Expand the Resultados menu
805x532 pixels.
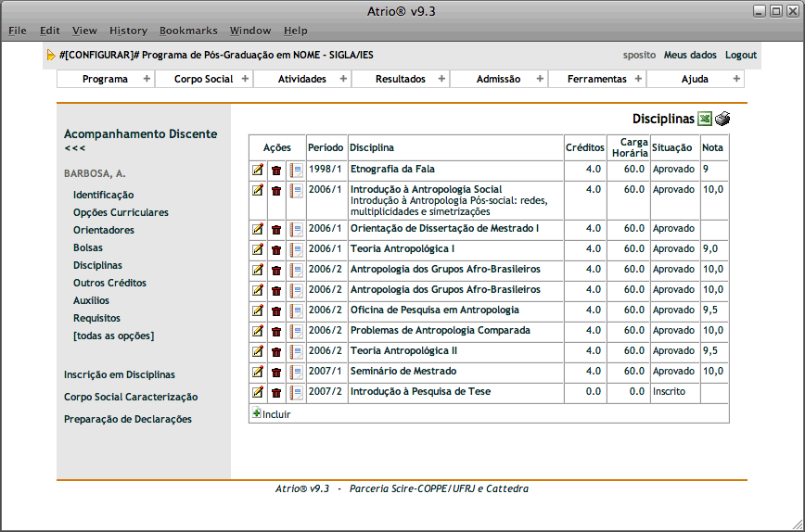coord(401,80)
